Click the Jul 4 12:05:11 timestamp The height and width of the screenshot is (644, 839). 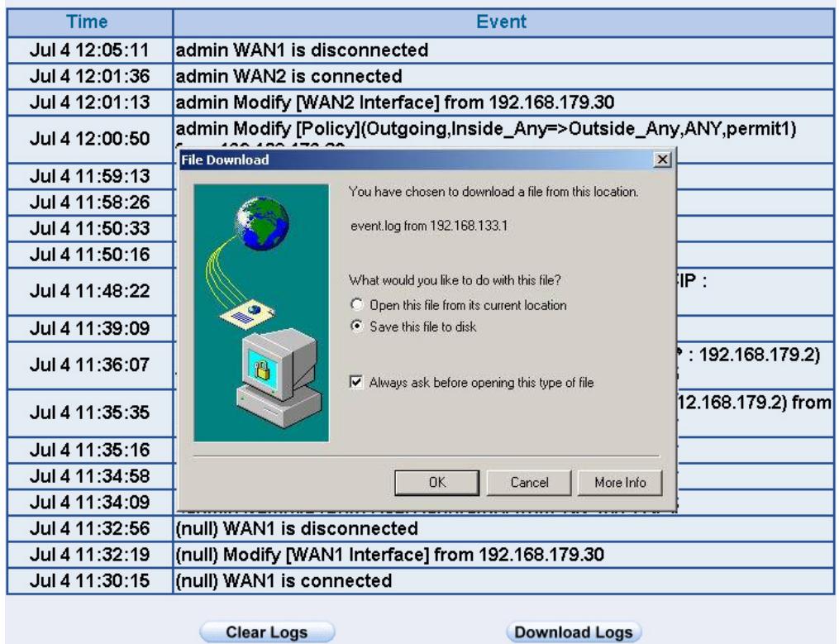(x=89, y=50)
